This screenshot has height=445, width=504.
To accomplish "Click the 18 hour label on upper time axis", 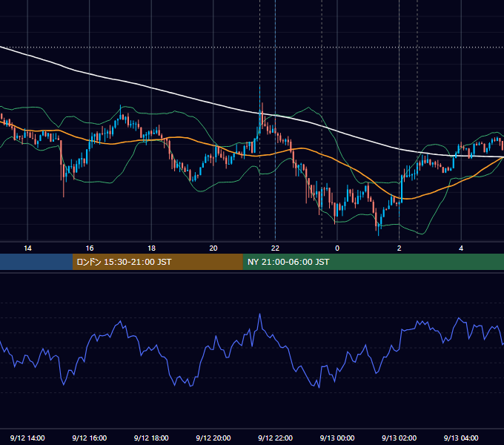I will point(151,248).
